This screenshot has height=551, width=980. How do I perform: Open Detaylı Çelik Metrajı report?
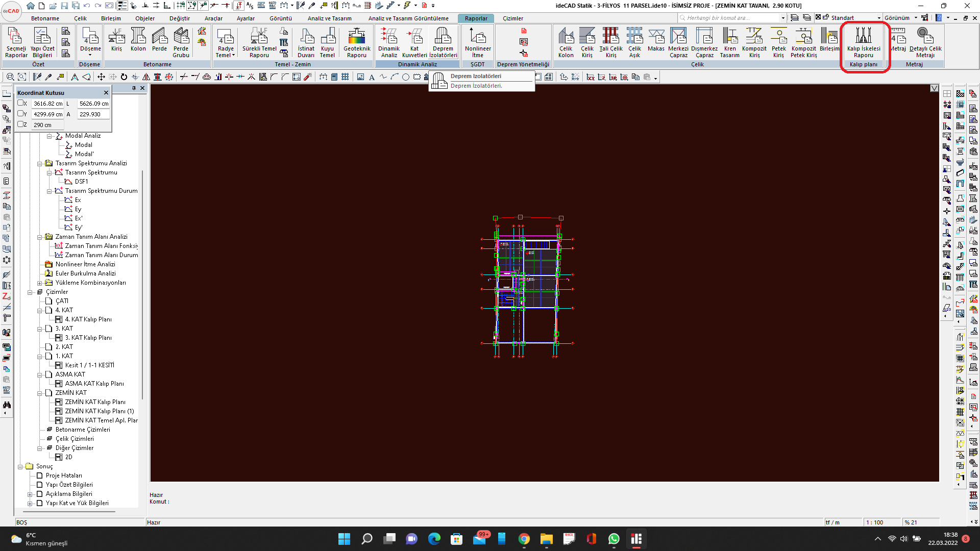(925, 42)
